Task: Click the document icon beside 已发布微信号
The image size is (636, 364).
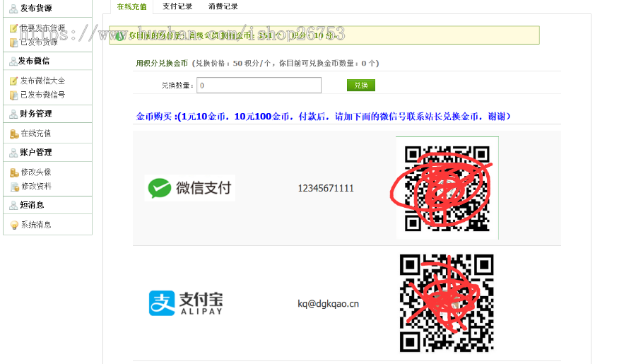Action: coord(13,95)
